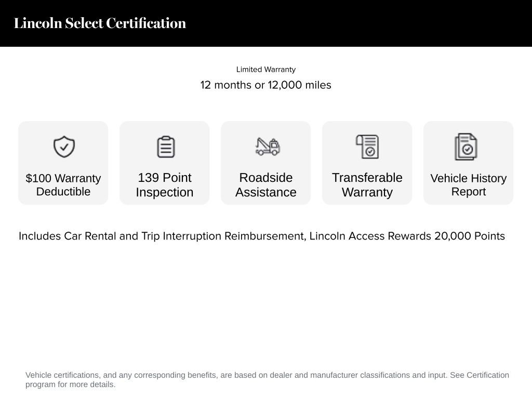Click the Lincoln Select Certification title
532x399 pixels.
[100, 23]
